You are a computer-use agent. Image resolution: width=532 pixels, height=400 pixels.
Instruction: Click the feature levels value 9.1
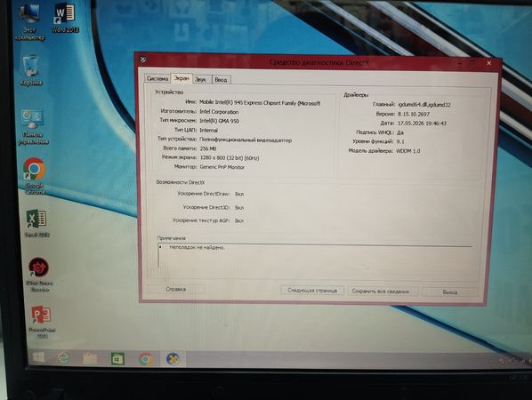(400, 141)
